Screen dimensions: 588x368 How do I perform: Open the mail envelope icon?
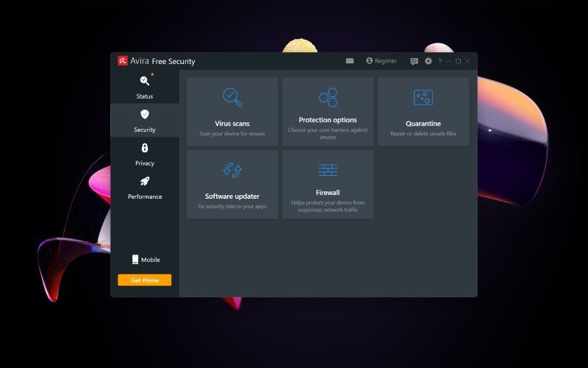pos(350,61)
